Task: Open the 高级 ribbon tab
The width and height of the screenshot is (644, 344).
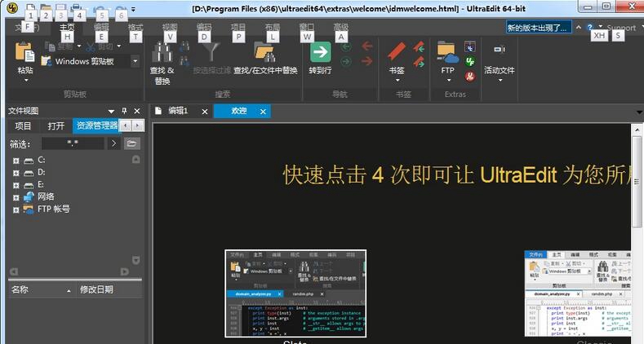Action: [340, 27]
